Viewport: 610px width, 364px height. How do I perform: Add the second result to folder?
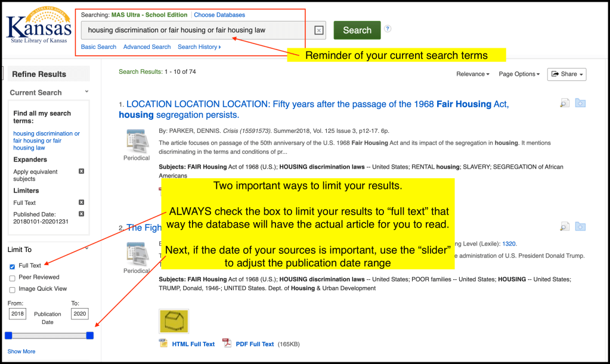[x=580, y=227]
